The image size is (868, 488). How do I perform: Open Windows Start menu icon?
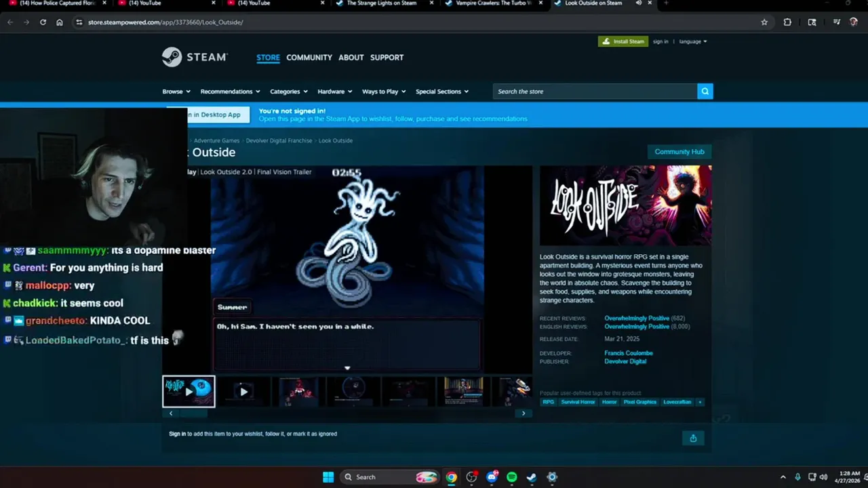click(x=328, y=477)
